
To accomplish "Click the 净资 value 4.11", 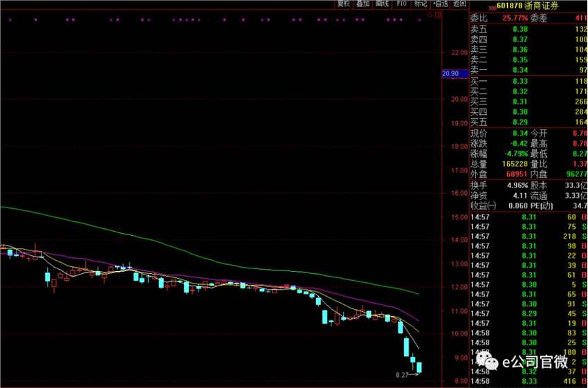I will [520, 195].
